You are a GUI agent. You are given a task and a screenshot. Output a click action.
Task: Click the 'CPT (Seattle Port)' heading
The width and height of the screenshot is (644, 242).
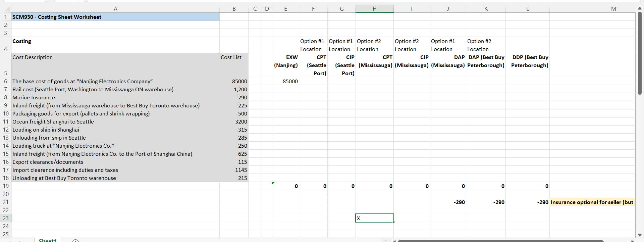tap(313, 65)
